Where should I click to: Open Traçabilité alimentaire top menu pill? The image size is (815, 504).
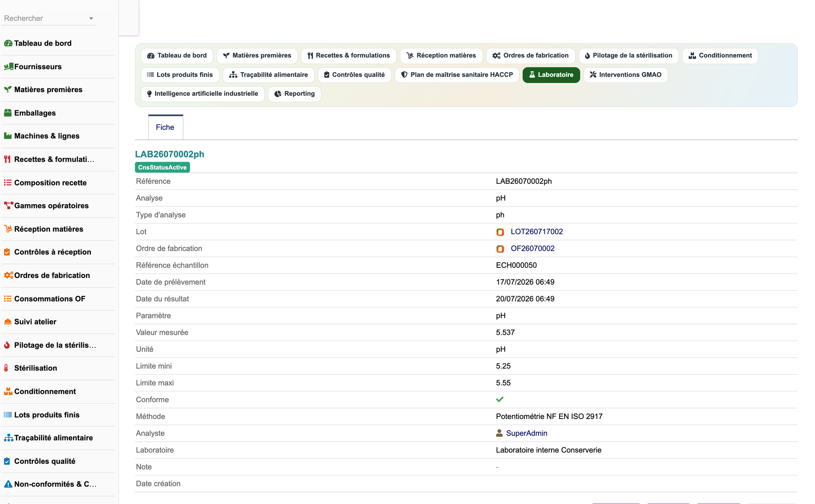point(268,75)
